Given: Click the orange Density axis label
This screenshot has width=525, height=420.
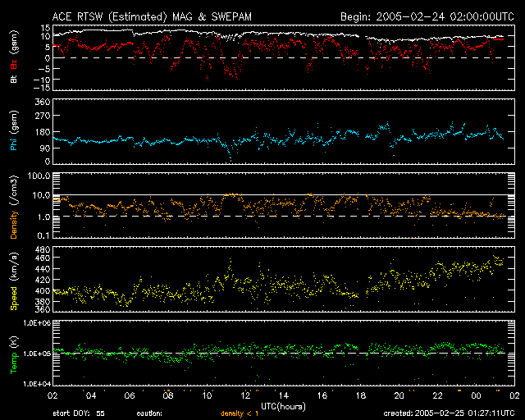Looking at the screenshot, I should coord(14,209).
